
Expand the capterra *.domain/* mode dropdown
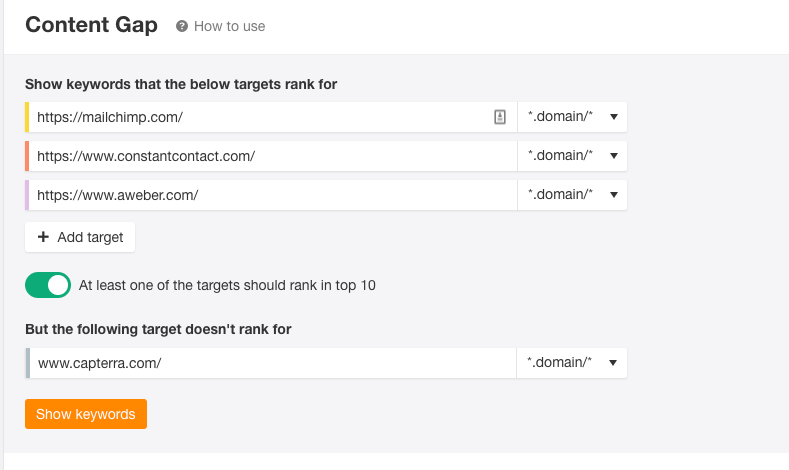pos(572,363)
